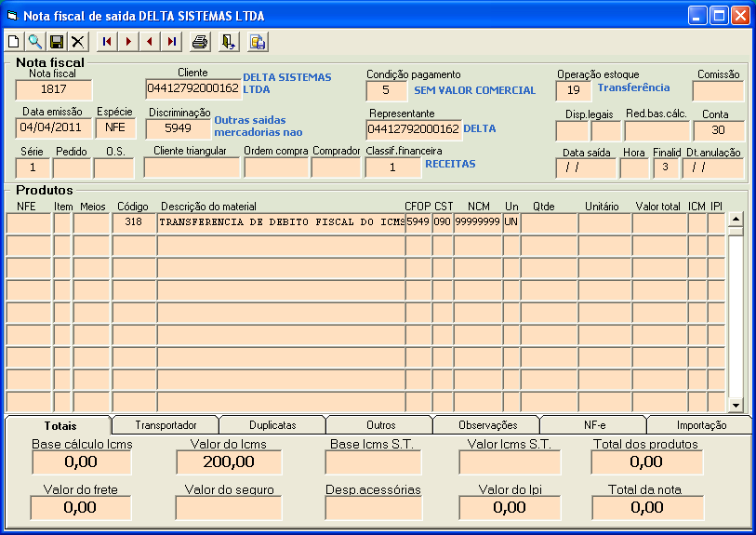Click the Dt.anulação field

(712, 168)
